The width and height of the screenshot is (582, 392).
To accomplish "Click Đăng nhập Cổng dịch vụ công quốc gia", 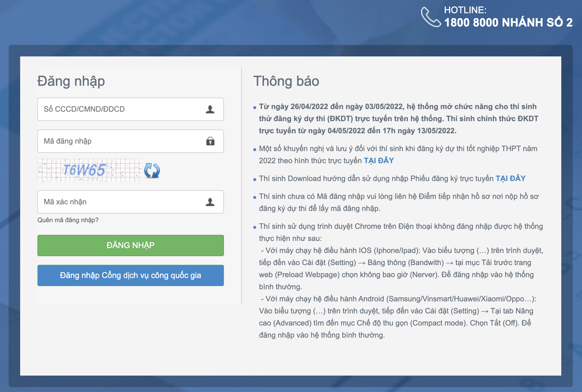I will [x=130, y=275].
